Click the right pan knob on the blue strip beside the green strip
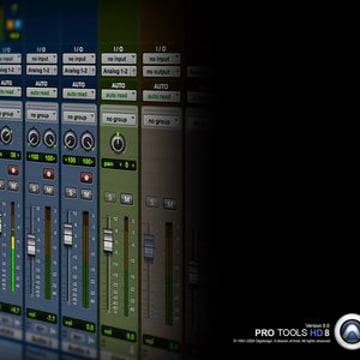Viewport: 360px width, 360px height. pyautogui.click(x=87, y=141)
